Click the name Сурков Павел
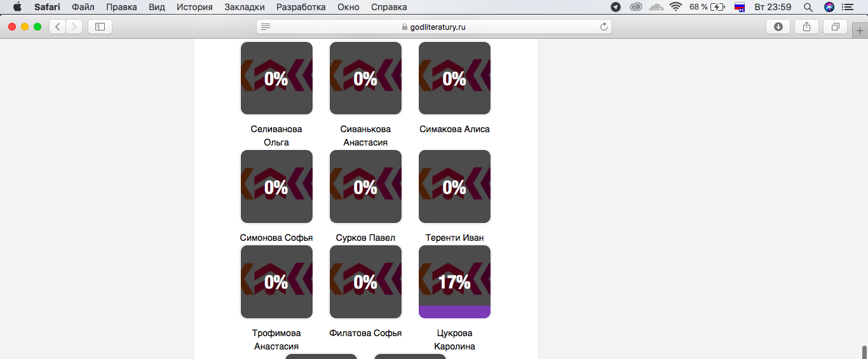Image resolution: width=868 pixels, height=359 pixels. click(x=365, y=238)
